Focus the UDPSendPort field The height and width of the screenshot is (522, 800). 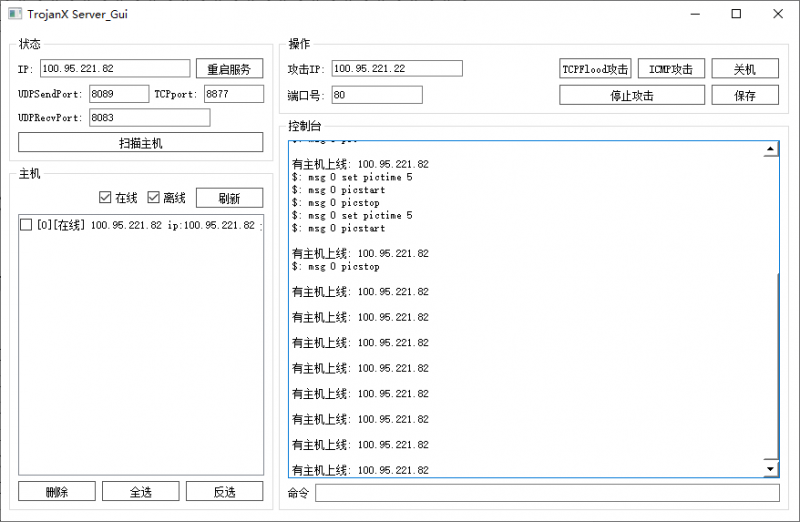(119, 94)
